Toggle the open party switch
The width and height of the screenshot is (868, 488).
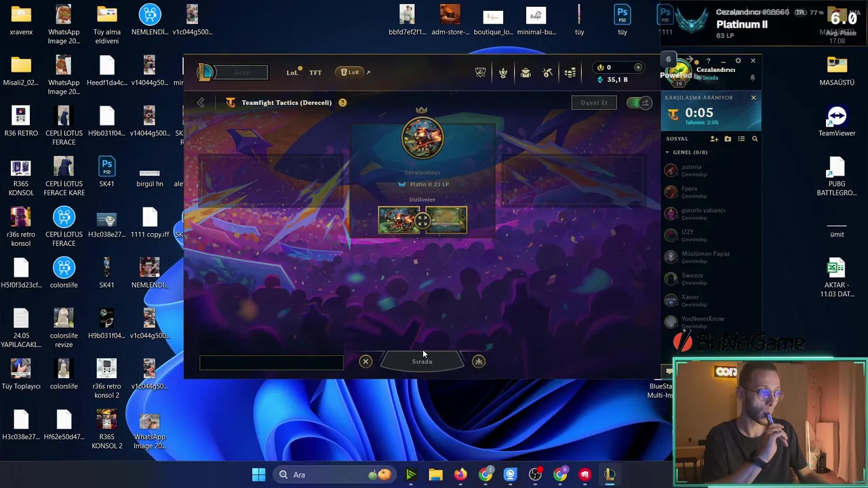click(x=639, y=102)
